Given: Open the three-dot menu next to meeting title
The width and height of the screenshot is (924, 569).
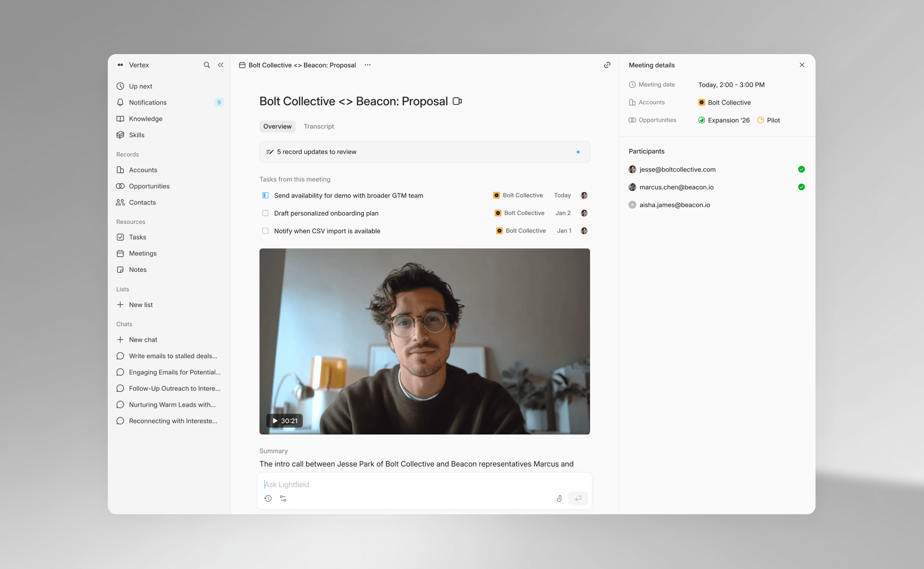Looking at the screenshot, I should pos(368,65).
